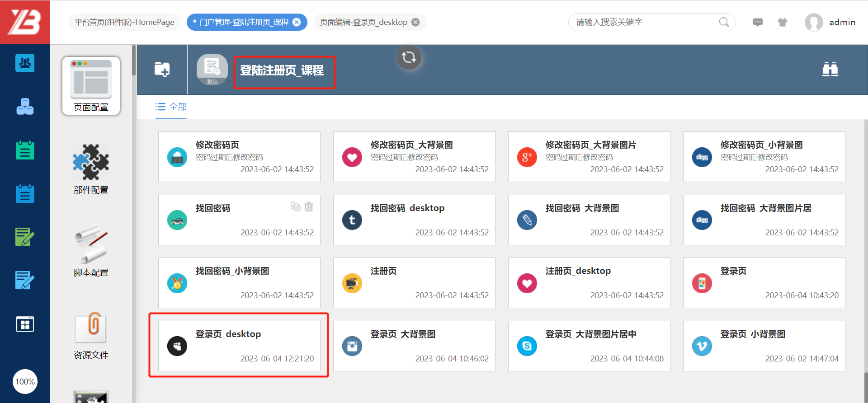Click the add-folder icon
Image resolution: width=868 pixels, height=403 pixels.
(162, 69)
